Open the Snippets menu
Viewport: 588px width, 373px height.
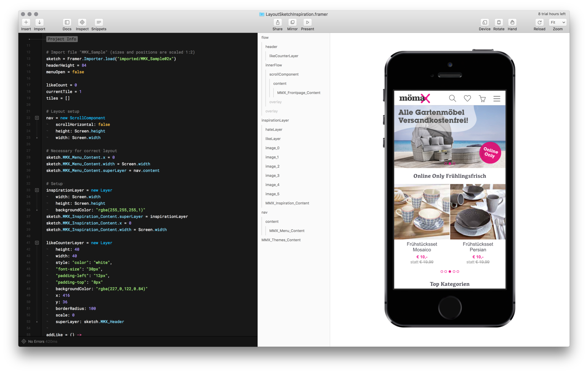point(99,22)
